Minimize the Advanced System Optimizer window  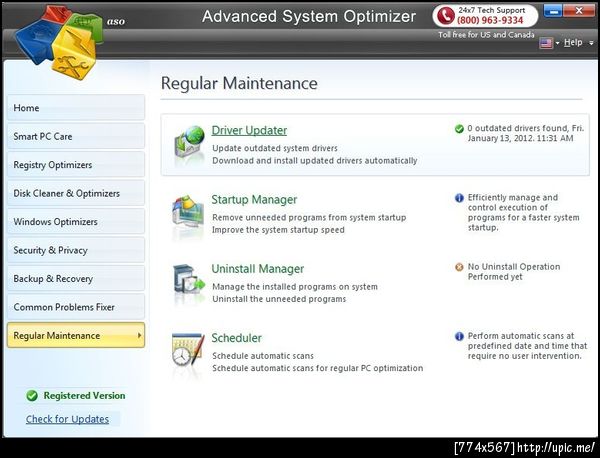pos(552,11)
